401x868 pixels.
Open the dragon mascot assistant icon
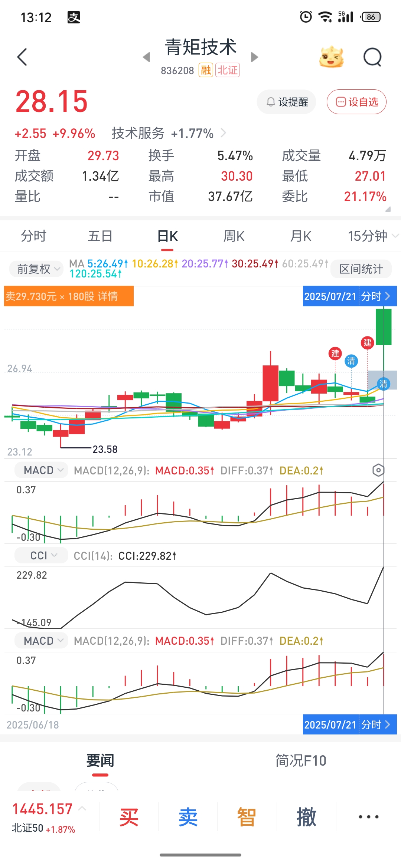point(331,57)
